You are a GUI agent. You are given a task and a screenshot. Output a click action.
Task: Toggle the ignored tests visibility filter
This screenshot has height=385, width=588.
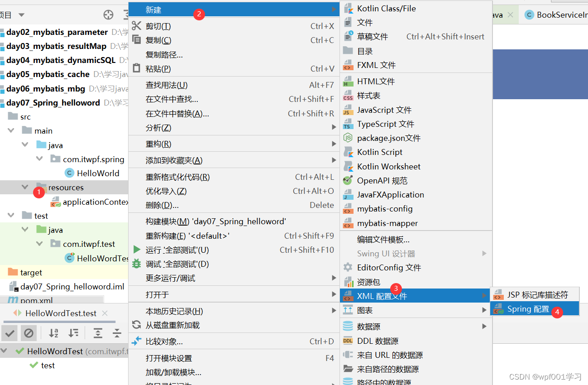click(x=28, y=333)
